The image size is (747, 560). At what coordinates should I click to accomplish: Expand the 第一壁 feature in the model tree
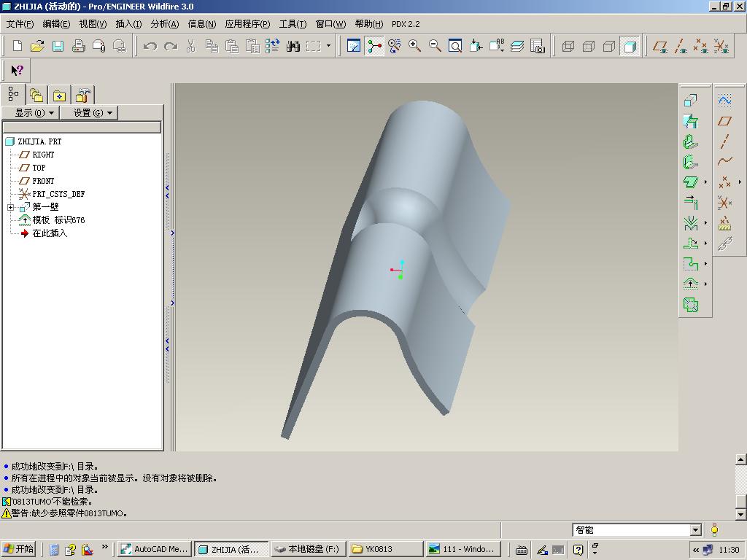click(10, 207)
